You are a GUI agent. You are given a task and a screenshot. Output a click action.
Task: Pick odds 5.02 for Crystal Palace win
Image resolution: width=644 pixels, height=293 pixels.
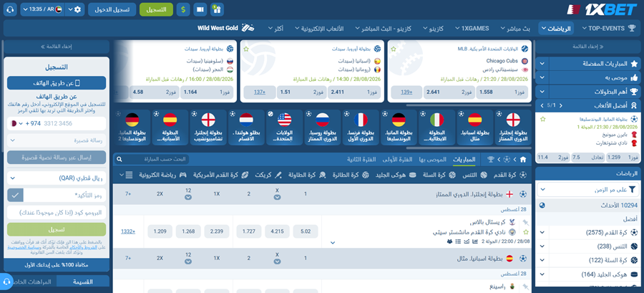click(x=305, y=231)
